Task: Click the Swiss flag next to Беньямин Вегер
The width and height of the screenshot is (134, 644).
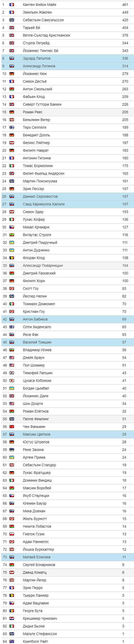Action: pos(12,120)
